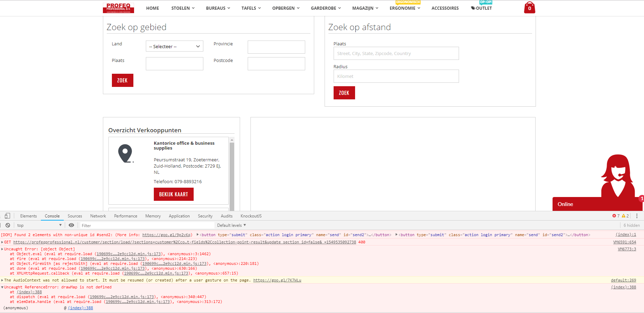
Task: Click the map pin for Kantorice office
Action: (x=126, y=153)
